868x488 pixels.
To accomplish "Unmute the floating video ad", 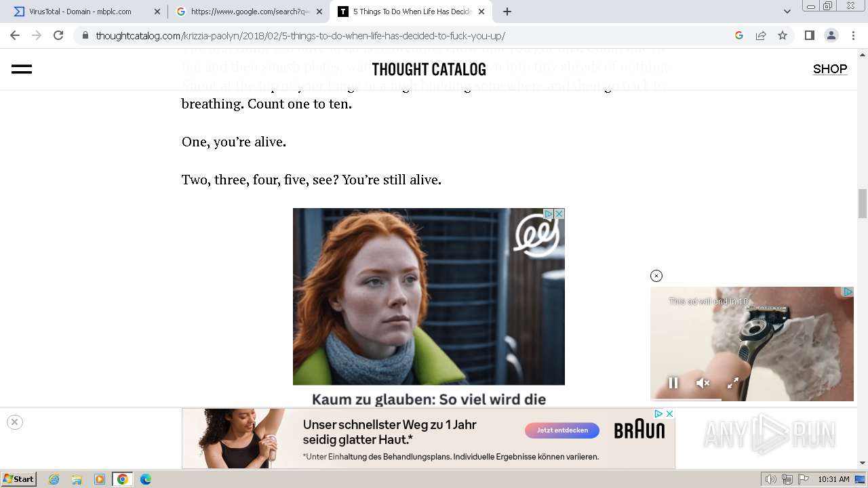I will 703,383.
